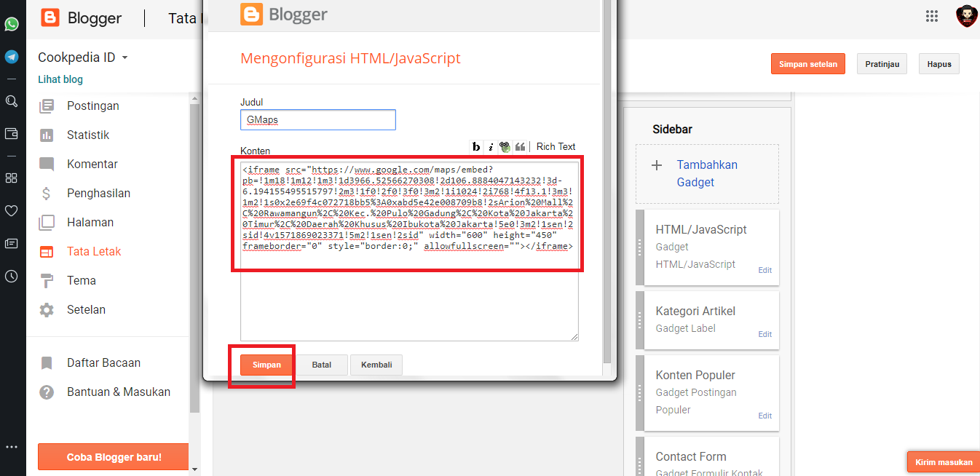The image size is (980, 476).
Task: Click the Postingan icon in left menu
Action: tap(47, 106)
